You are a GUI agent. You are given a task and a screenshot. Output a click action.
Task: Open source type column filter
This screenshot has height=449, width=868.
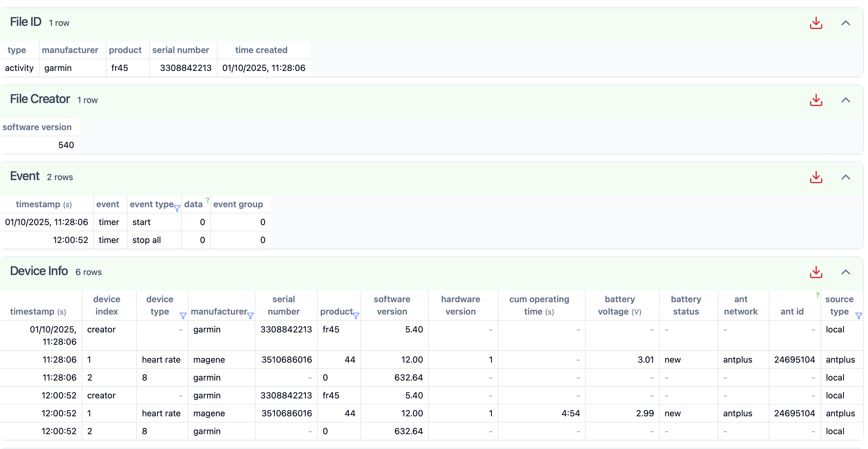tap(858, 315)
